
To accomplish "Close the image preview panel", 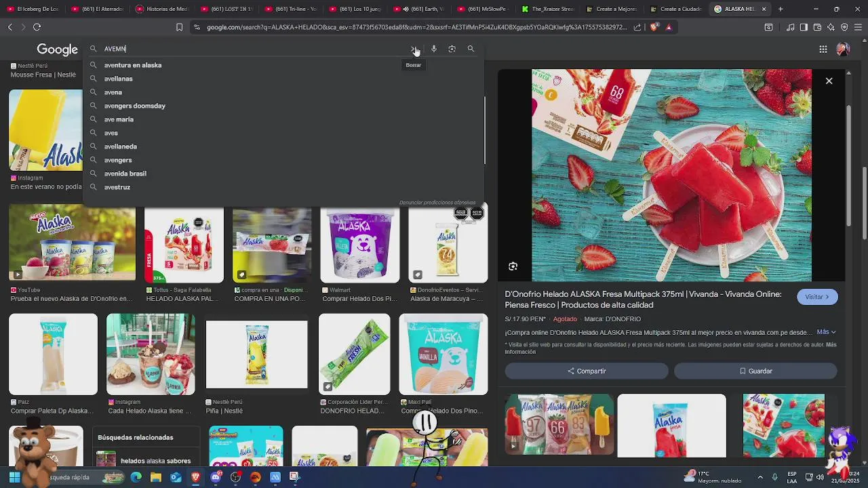I will click(829, 81).
